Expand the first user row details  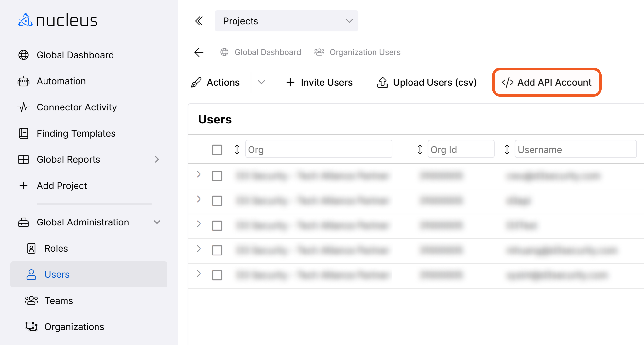pyautogui.click(x=199, y=174)
